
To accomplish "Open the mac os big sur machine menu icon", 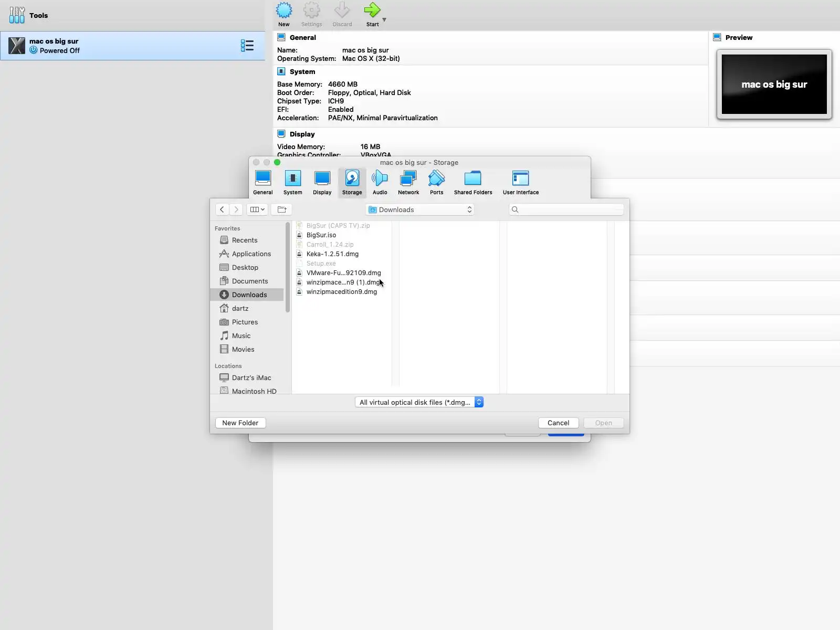I will point(247,46).
